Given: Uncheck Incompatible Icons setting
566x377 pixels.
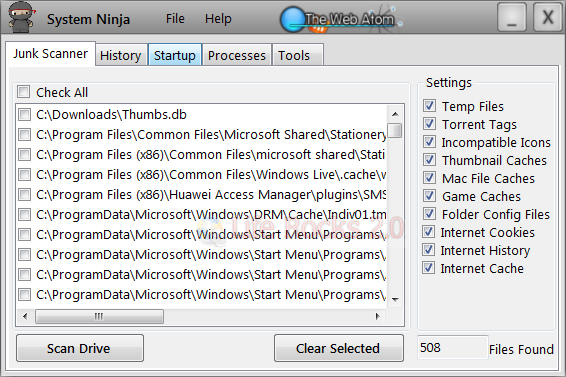Looking at the screenshot, I should [x=429, y=142].
